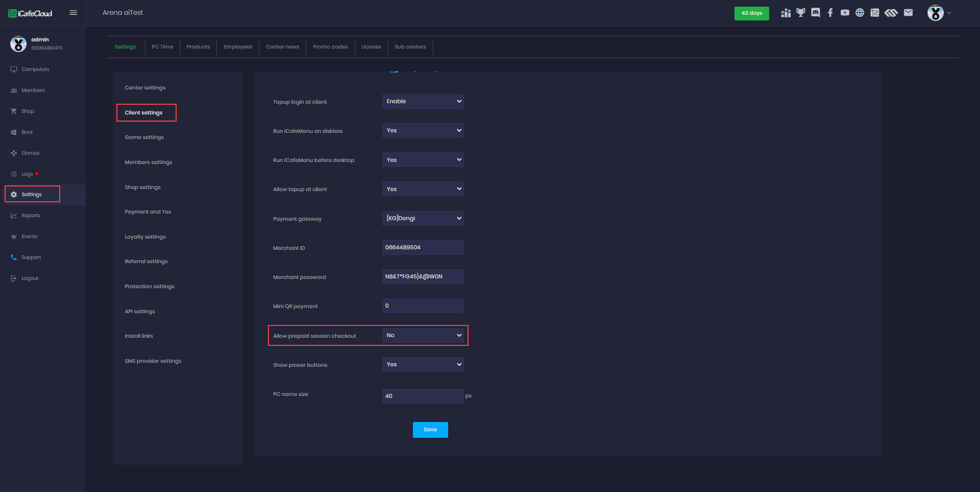The height and width of the screenshot is (492, 980).
Task: Open Support from the sidebar
Action: [x=31, y=257]
